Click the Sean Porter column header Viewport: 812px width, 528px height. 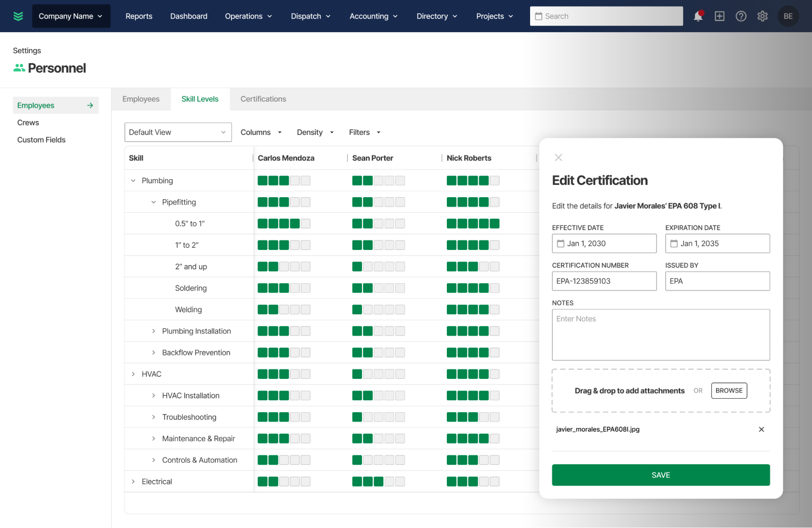point(372,158)
